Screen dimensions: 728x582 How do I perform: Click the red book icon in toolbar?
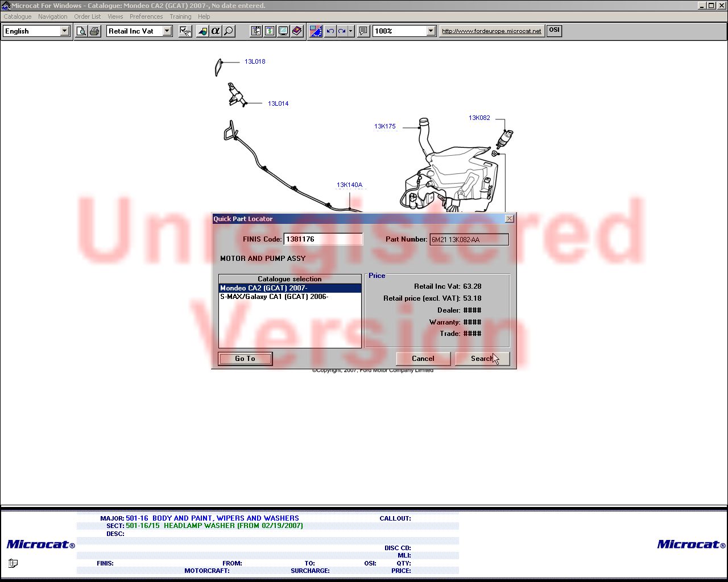[297, 31]
